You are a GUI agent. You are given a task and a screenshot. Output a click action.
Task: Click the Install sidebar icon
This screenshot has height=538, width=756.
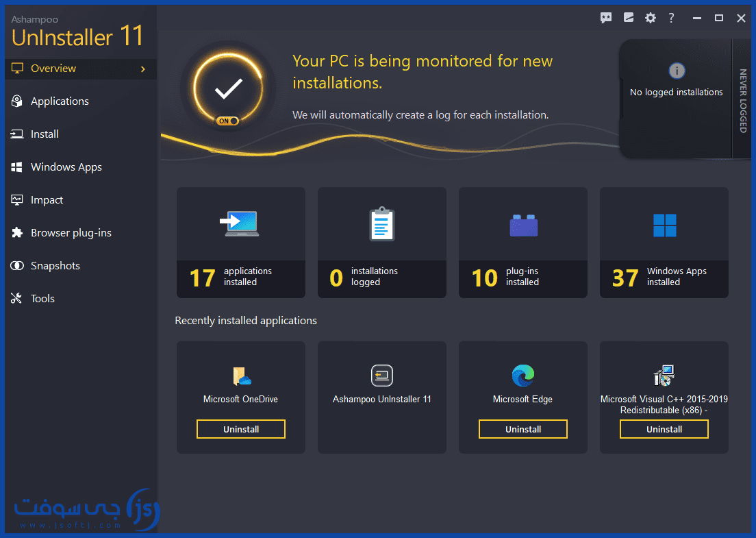tap(17, 134)
